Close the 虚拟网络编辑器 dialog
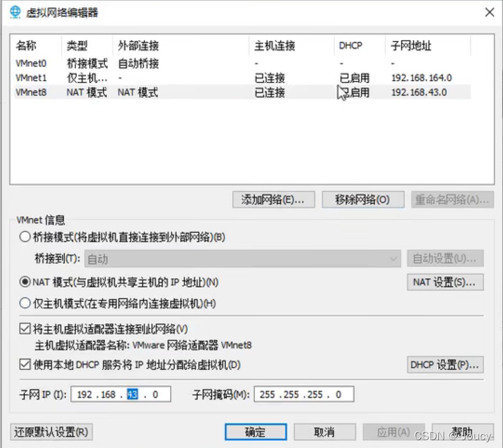 click(489, 13)
